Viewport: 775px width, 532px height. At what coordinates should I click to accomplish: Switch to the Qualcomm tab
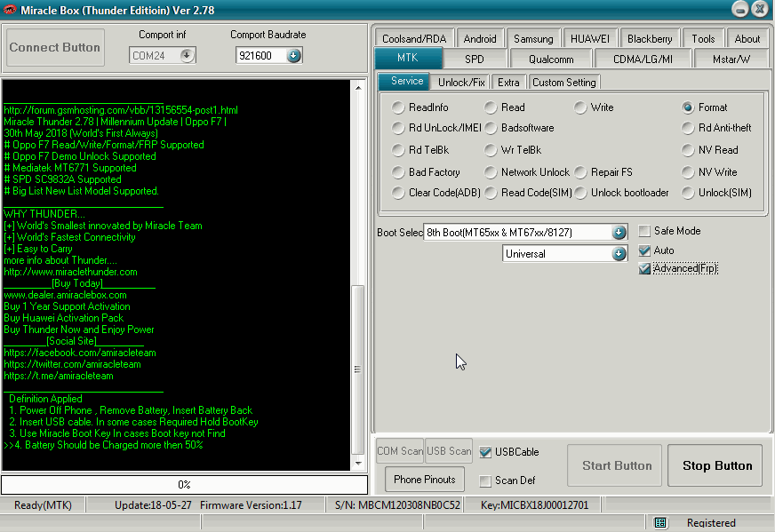pos(551,60)
